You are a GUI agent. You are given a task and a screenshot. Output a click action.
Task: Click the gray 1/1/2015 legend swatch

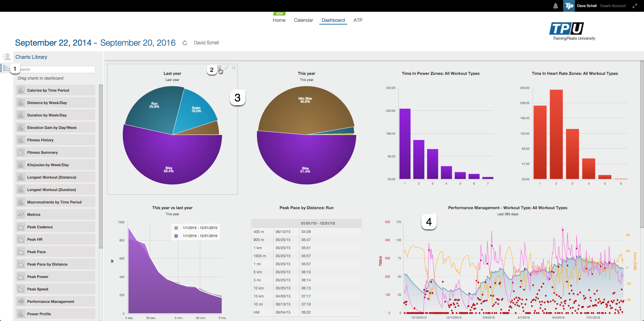176,228
